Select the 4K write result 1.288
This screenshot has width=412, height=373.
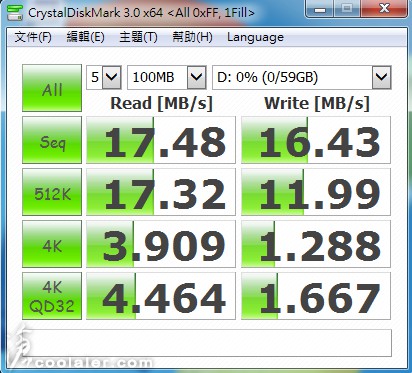[316, 244]
